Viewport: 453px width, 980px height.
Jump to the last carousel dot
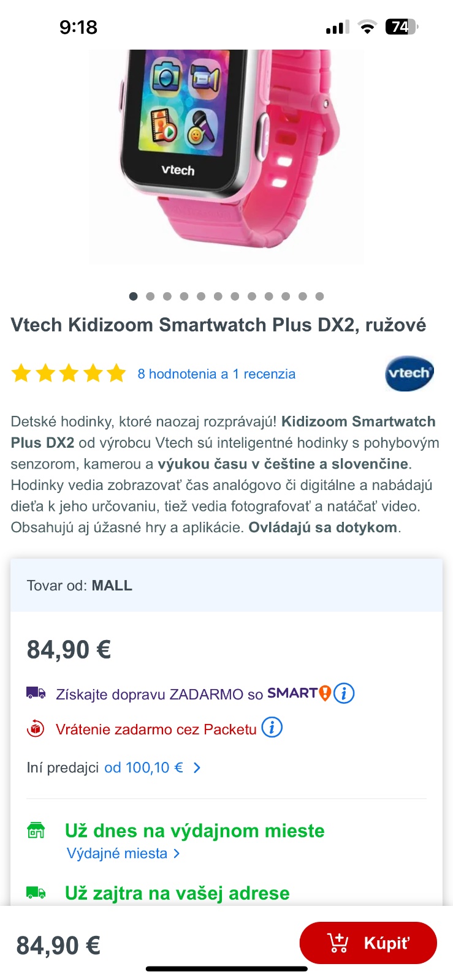[x=319, y=296]
